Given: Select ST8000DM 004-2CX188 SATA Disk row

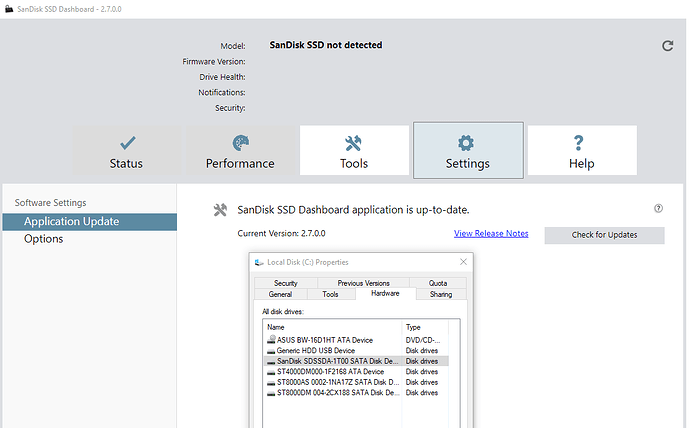Looking at the screenshot, I should 356,393.
